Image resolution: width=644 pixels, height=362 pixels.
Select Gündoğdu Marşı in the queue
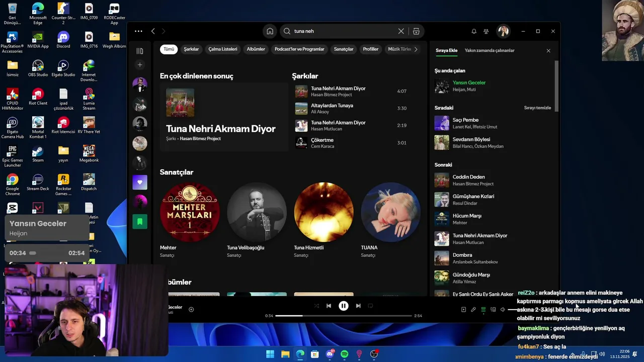pos(493,278)
